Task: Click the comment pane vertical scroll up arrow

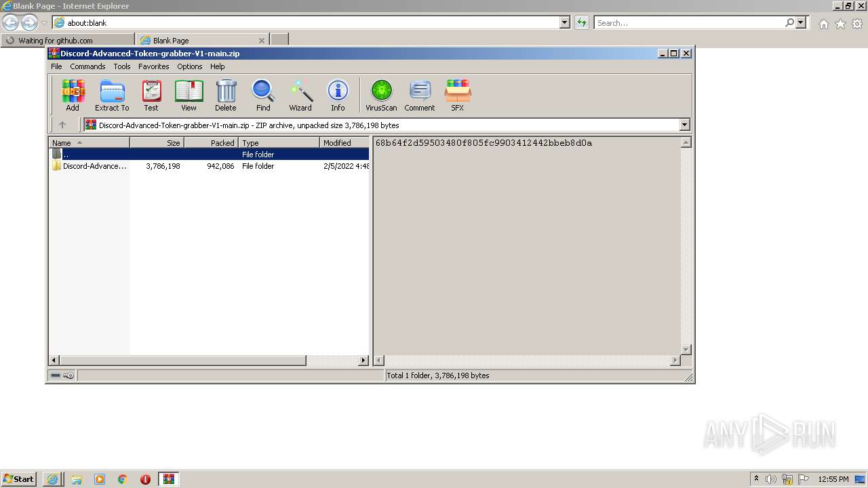Action: [x=686, y=142]
